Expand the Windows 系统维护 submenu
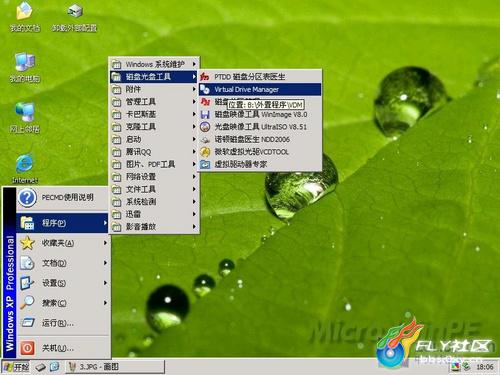This screenshot has height=375, width=500. coord(154,64)
